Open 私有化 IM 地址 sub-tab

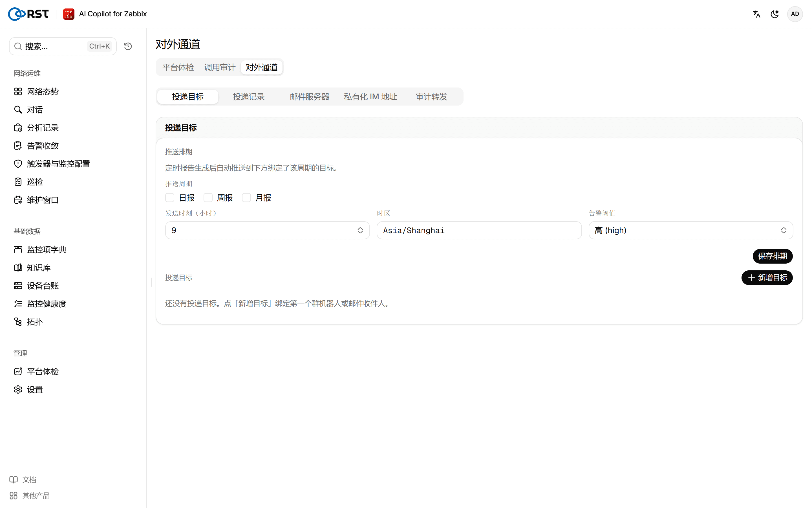tap(370, 97)
